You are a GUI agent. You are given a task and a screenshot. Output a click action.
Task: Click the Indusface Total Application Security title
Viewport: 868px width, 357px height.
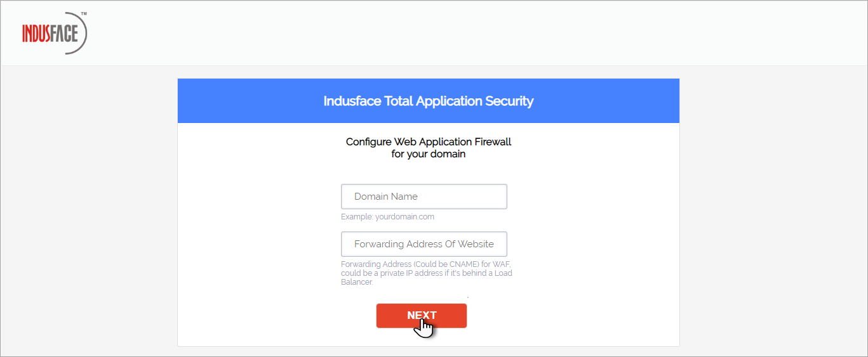pos(429,101)
